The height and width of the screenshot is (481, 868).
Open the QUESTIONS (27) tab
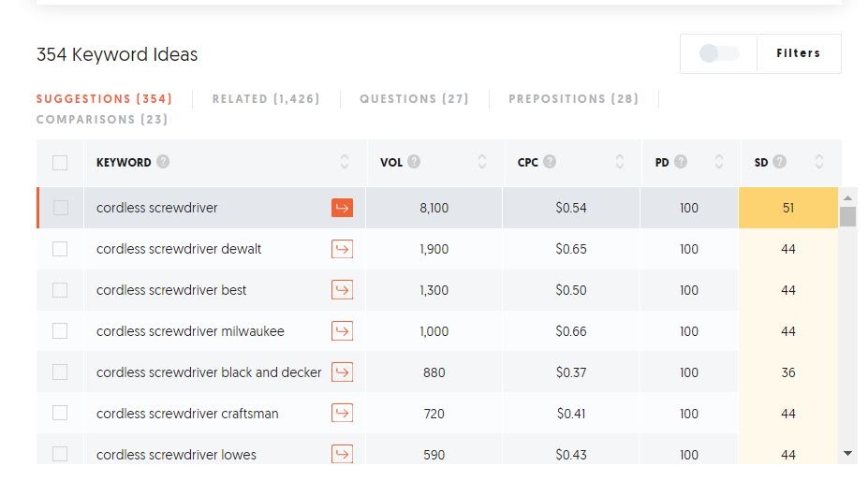click(x=414, y=99)
